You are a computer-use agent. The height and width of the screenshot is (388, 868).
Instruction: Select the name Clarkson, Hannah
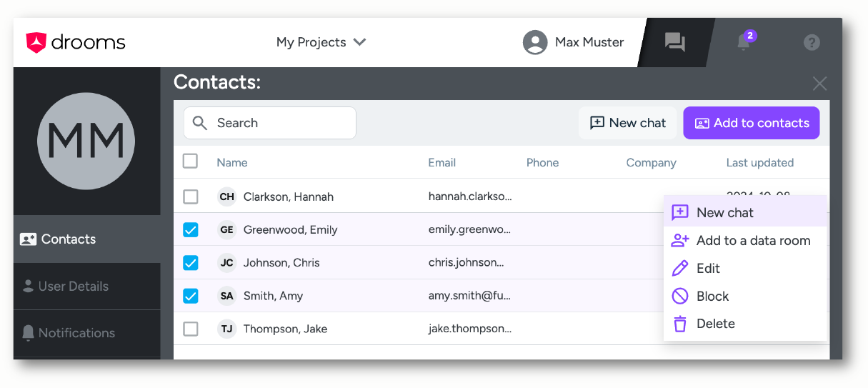pos(289,197)
